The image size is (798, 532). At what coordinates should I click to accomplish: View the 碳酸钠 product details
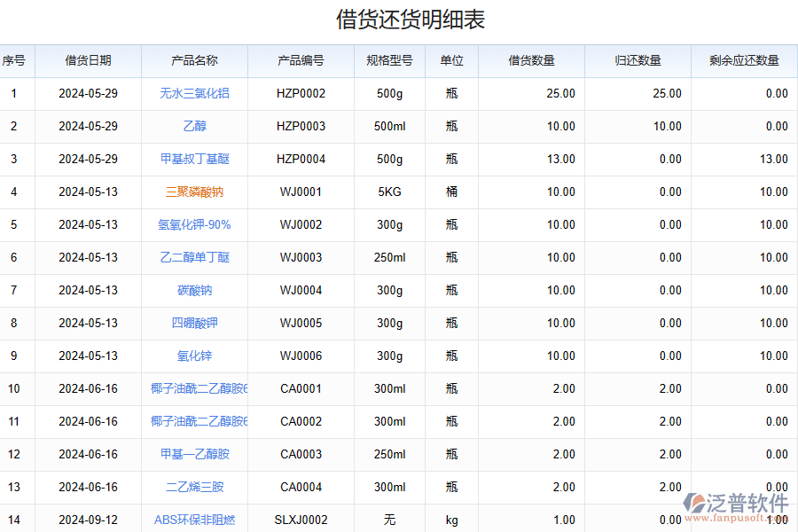click(x=197, y=290)
